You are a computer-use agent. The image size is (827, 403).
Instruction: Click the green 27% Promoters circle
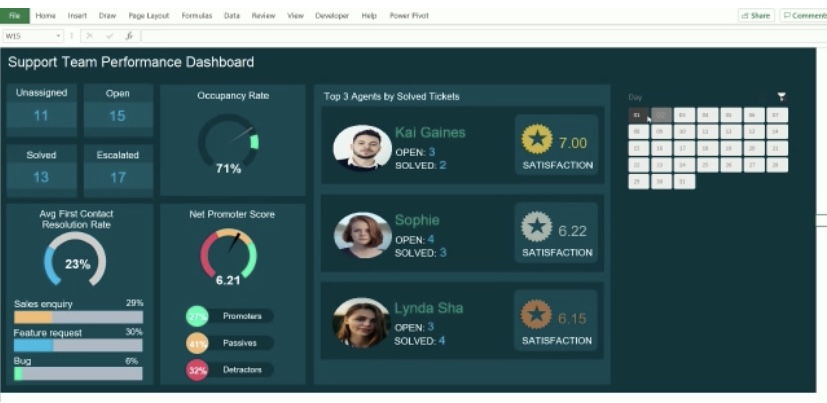point(197,316)
